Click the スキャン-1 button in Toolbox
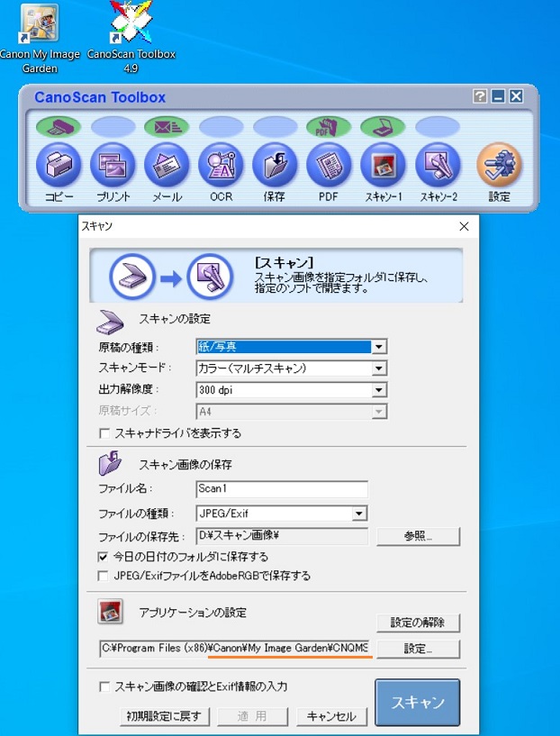Viewport: 560px width, 736px height. coord(383,165)
